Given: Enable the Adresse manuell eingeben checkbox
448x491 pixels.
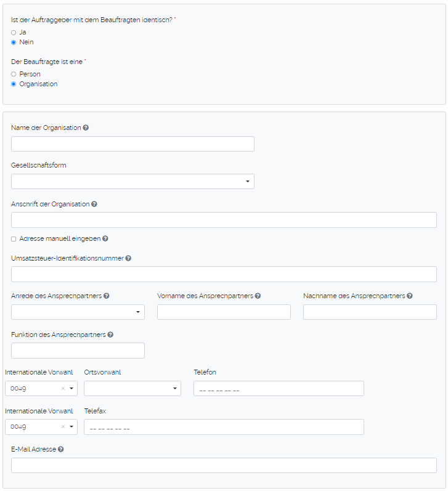Looking at the screenshot, I should (14, 238).
